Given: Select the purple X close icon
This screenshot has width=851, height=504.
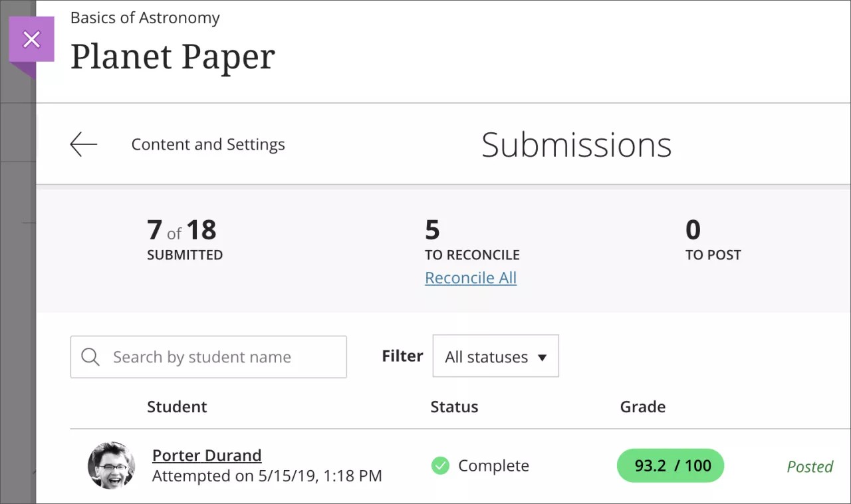Looking at the screenshot, I should [x=31, y=39].
